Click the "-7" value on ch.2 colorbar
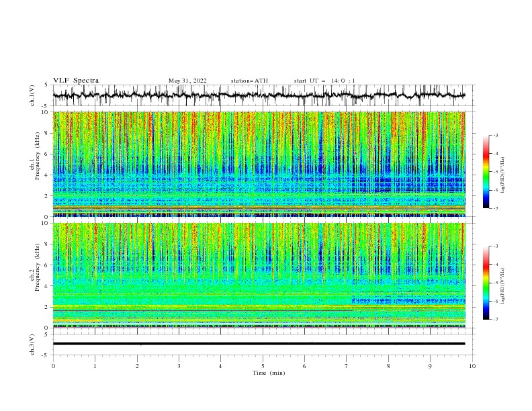Viewport: 532px width, 411px height. coord(496,319)
